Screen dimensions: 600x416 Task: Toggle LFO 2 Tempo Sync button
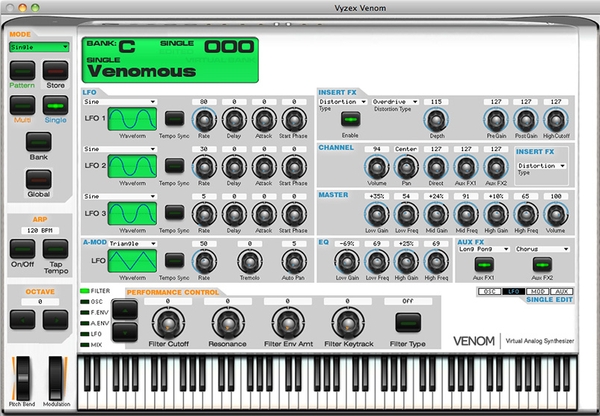click(174, 166)
